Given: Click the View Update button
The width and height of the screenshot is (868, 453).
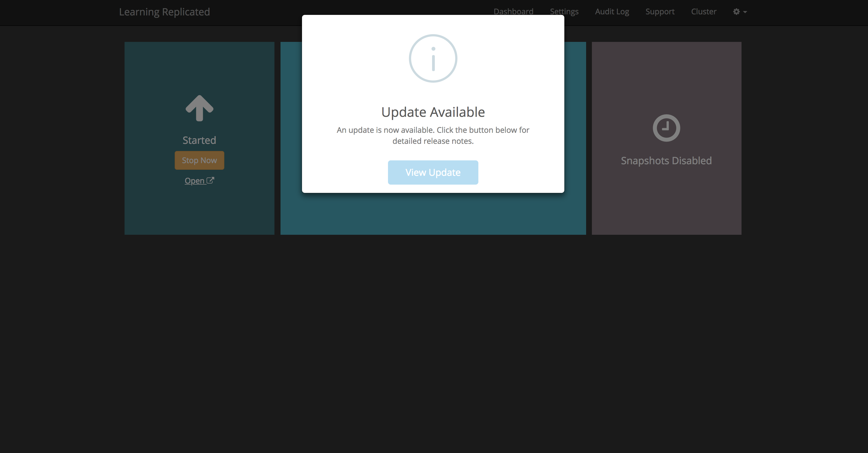Looking at the screenshot, I should coord(433,172).
